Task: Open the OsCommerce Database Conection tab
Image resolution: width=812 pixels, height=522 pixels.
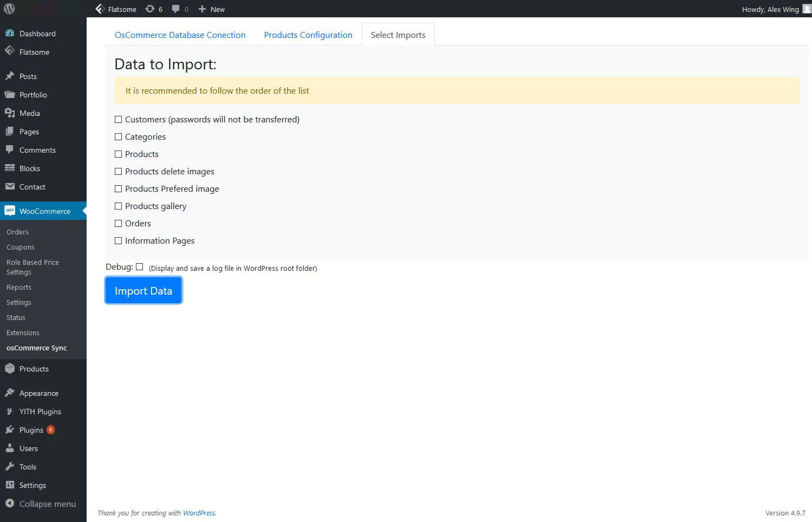Action: click(180, 35)
